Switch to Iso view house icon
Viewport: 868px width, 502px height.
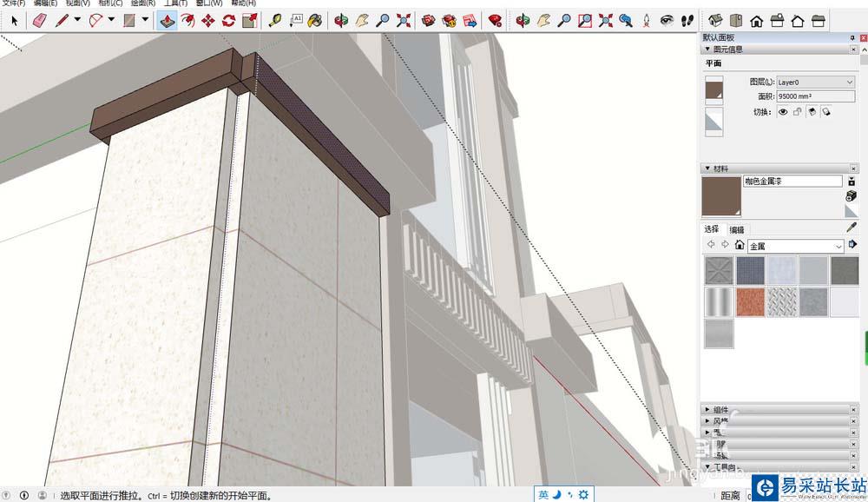click(715, 21)
